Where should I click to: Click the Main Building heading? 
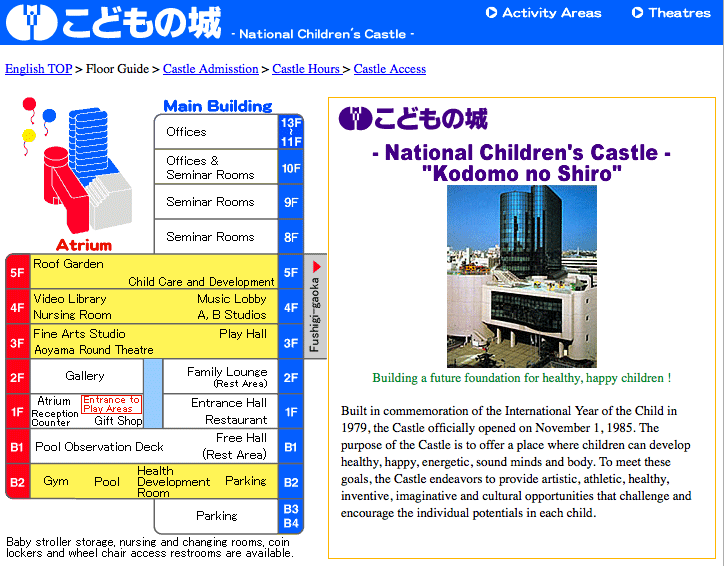coord(218,106)
